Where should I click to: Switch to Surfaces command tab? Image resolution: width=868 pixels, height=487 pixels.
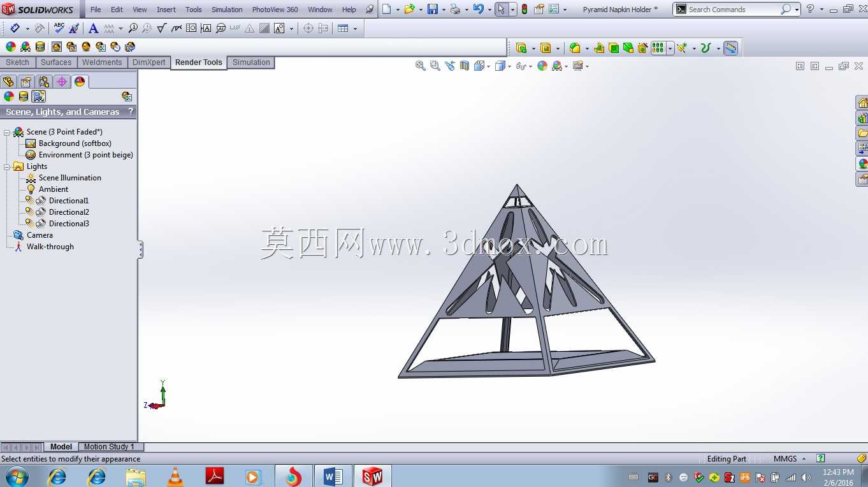point(56,62)
